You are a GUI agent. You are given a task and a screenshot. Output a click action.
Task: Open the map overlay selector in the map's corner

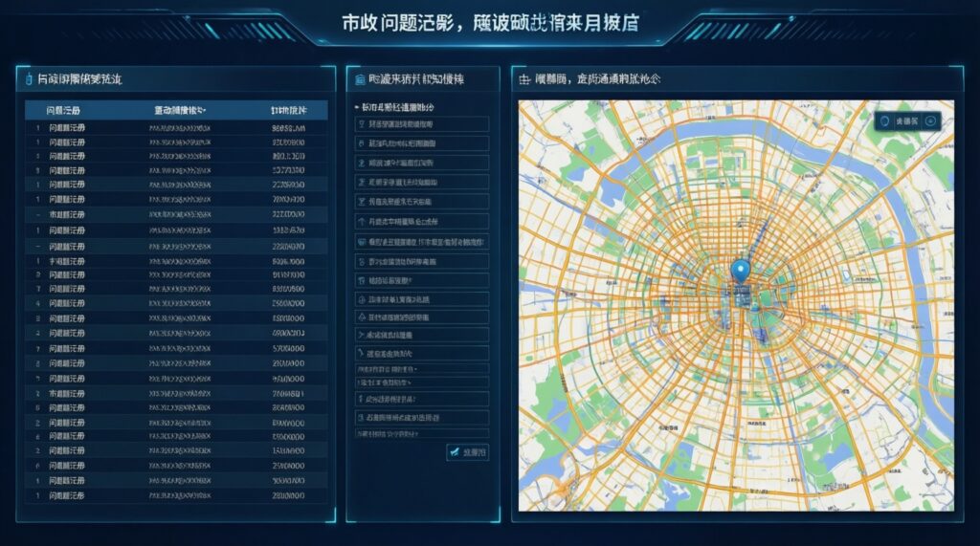point(907,121)
